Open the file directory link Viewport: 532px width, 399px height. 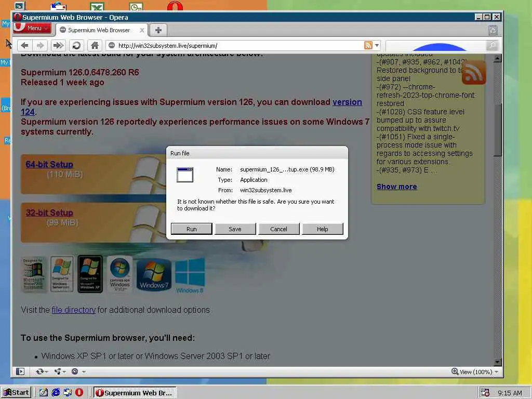click(x=74, y=310)
